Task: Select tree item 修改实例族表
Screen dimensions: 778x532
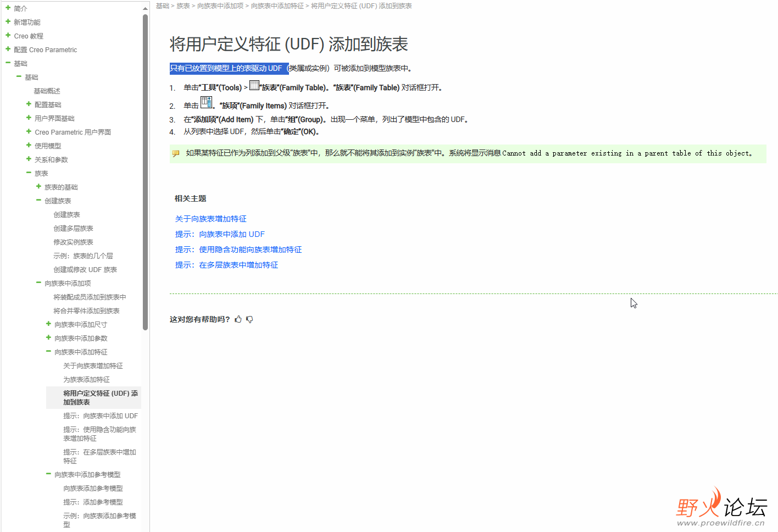Action: pos(73,242)
